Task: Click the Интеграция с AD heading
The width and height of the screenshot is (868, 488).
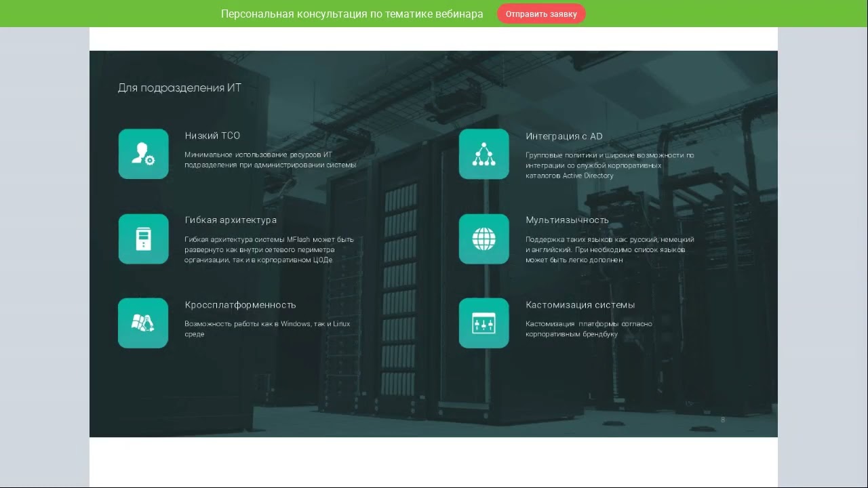Action: (x=564, y=136)
